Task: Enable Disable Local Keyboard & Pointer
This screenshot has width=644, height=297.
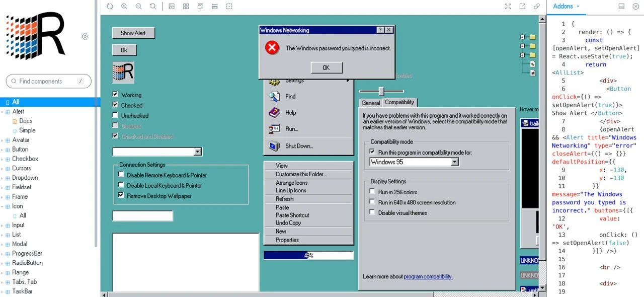Action: [121, 185]
